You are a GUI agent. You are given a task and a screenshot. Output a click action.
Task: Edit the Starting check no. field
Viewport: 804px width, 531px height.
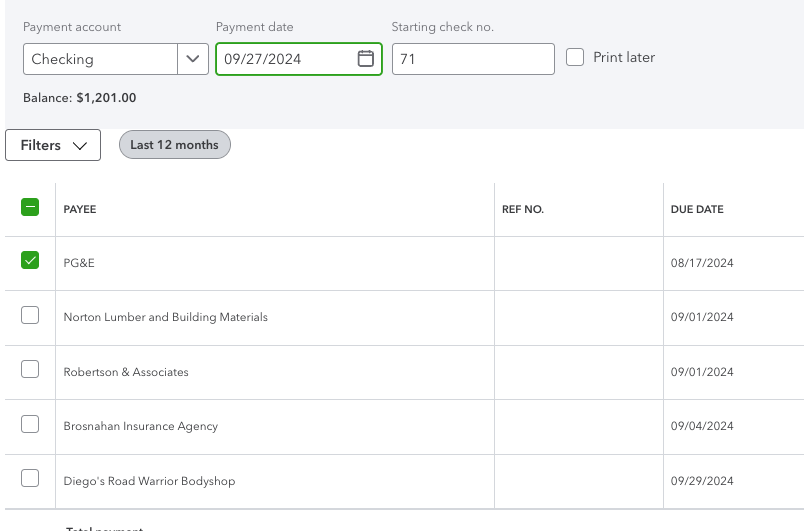click(x=473, y=59)
